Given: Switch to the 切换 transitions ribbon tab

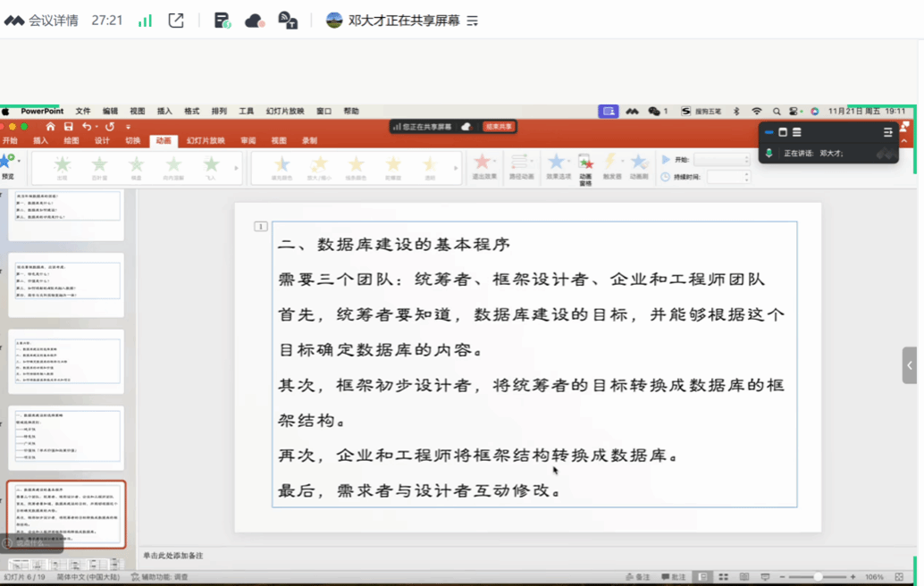Looking at the screenshot, I should pyautogui.click(x=132, y=140).
